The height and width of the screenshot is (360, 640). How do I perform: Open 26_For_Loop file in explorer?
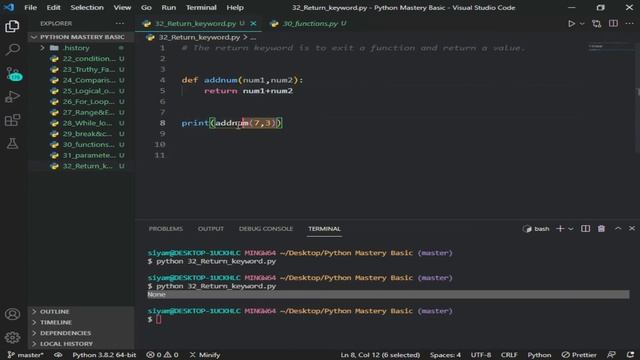(82, 102)
